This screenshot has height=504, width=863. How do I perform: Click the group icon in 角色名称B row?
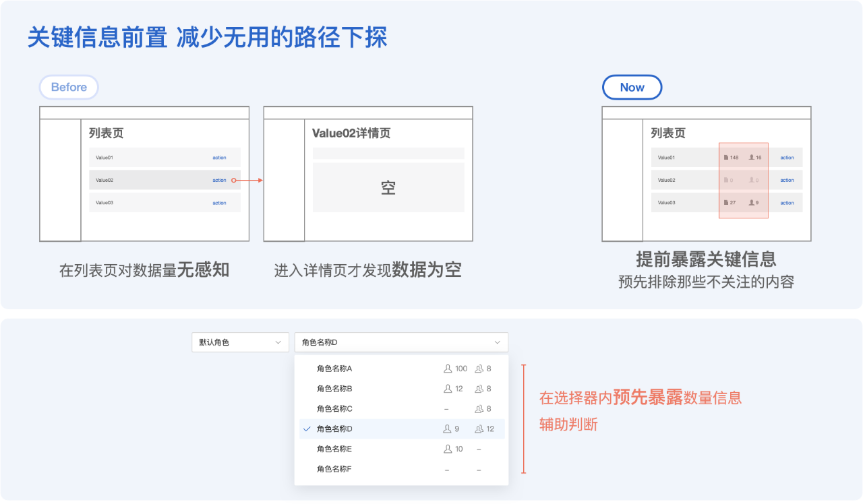coord(479,389)
